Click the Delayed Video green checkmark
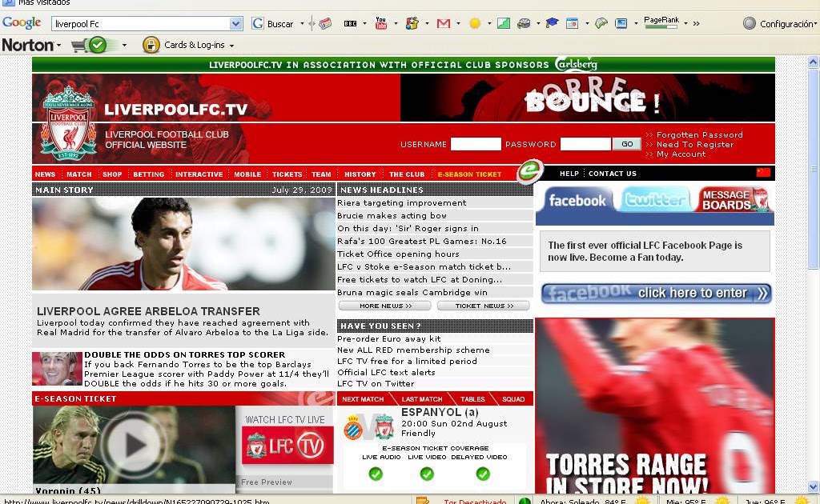This screenshot has height=504, width=820. coord(483,474)
